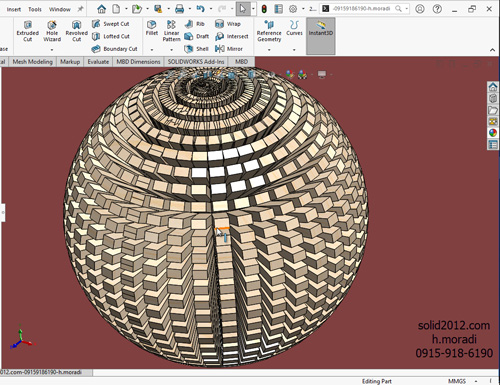Pin the menu bar with pushpin

click(80, 9)
